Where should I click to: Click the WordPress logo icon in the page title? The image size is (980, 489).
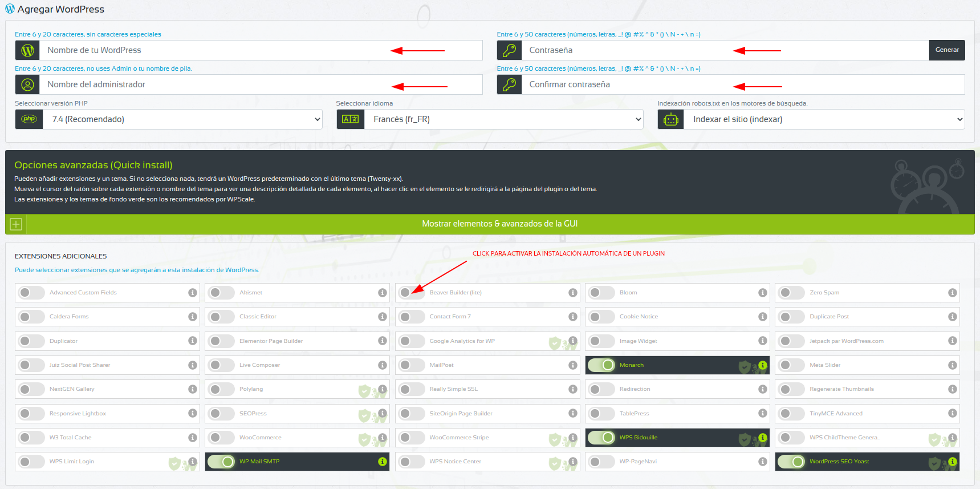coord(10,9)
